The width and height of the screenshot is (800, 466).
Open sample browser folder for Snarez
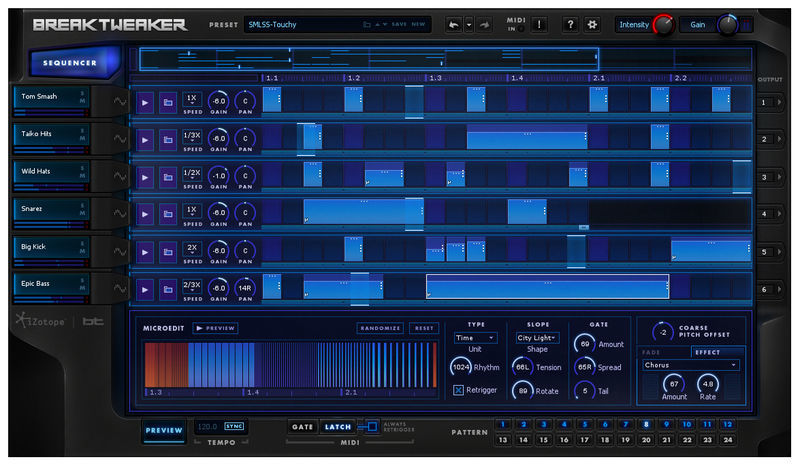tap(167, 214)
